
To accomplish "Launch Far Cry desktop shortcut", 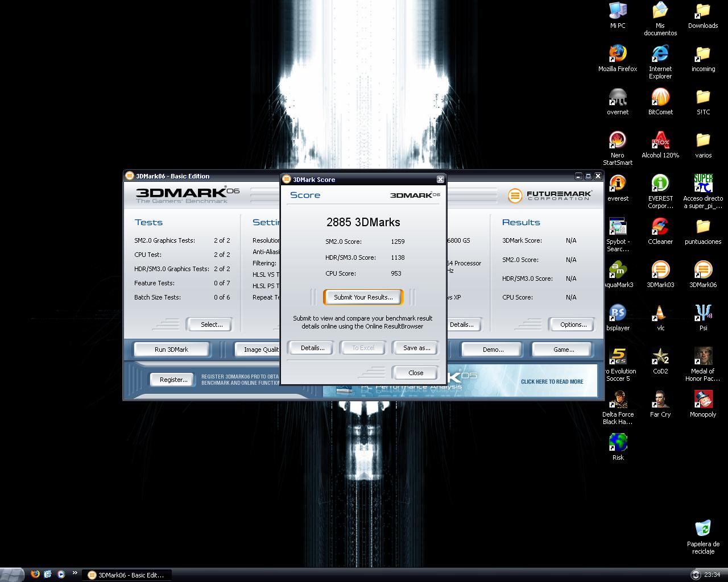I will coord(660,404).
